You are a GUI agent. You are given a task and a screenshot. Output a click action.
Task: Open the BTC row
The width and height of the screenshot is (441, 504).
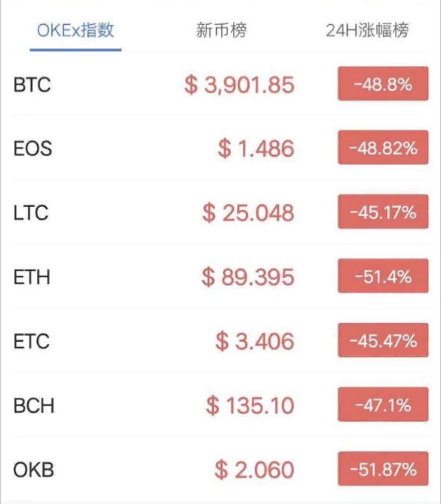(32, 84)
